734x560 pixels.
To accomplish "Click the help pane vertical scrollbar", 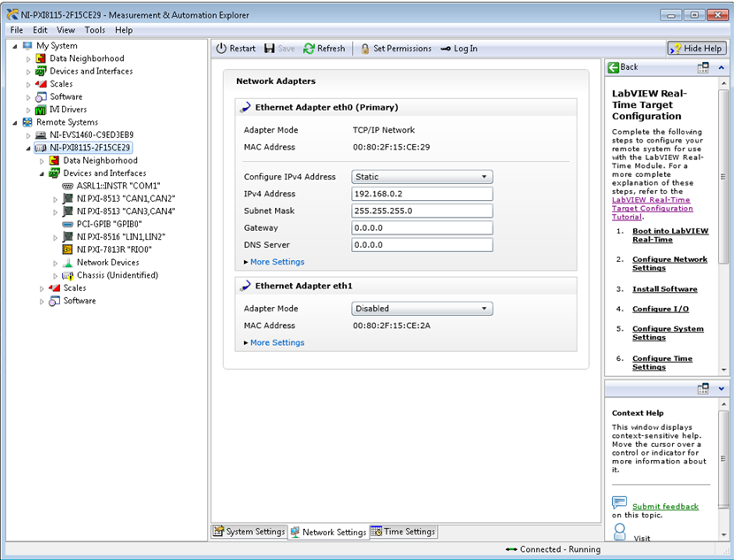I will [723, 177].
